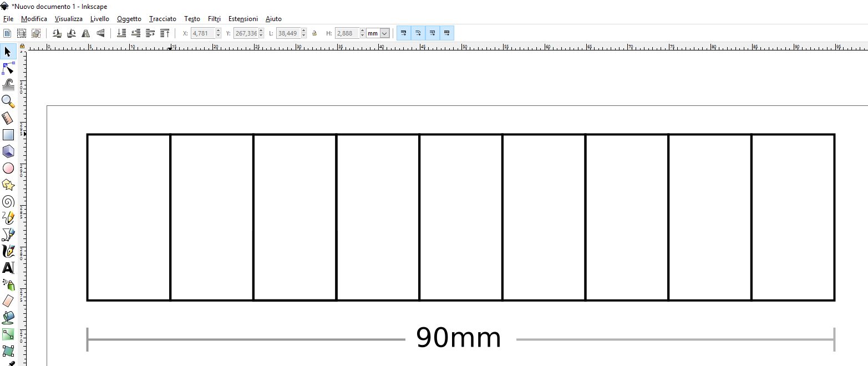Decrease L width value down arrow
Image resolution: width=868 pixels, height=366 pixels.
(x=303, y=36)
